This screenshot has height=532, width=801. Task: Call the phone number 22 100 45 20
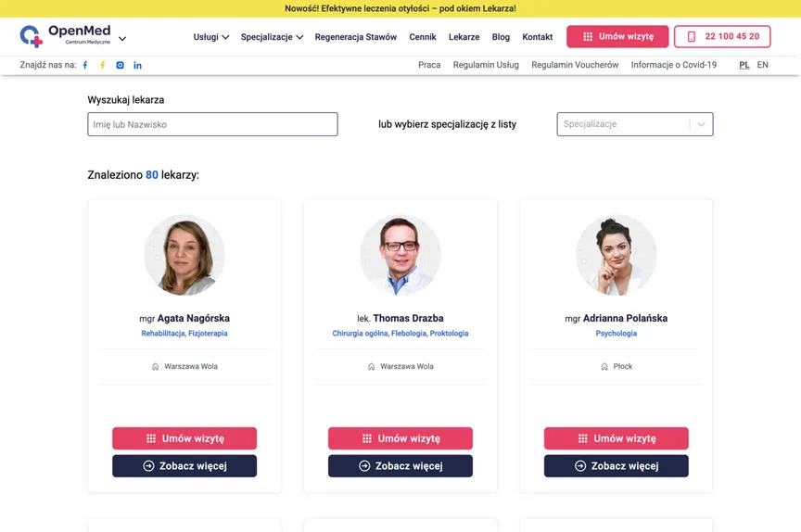tap(722, 37)
